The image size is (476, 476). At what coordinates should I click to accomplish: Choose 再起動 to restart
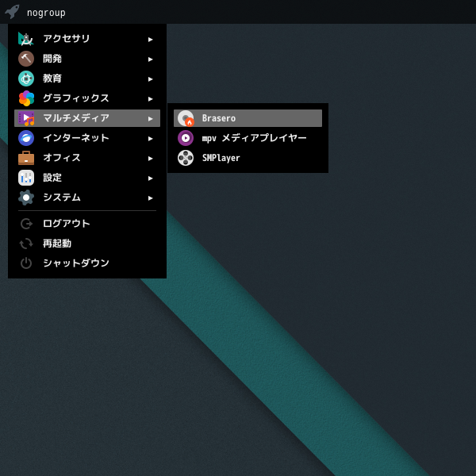tap(87, 244)
